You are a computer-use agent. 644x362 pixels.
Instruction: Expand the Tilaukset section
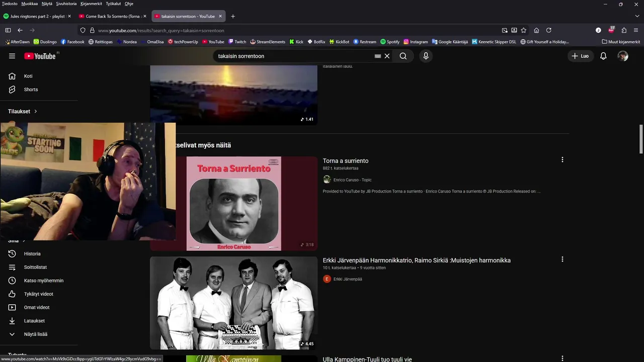point(23,111)
